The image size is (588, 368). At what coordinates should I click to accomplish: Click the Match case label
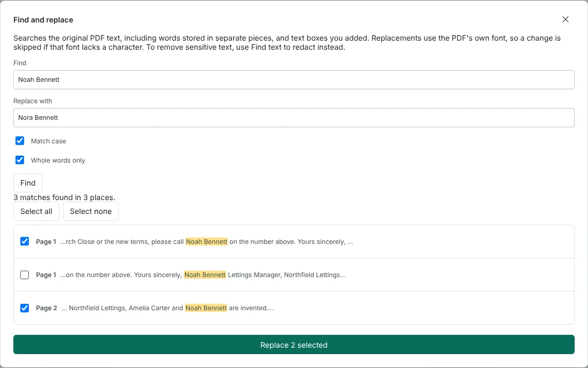(48, 141)
